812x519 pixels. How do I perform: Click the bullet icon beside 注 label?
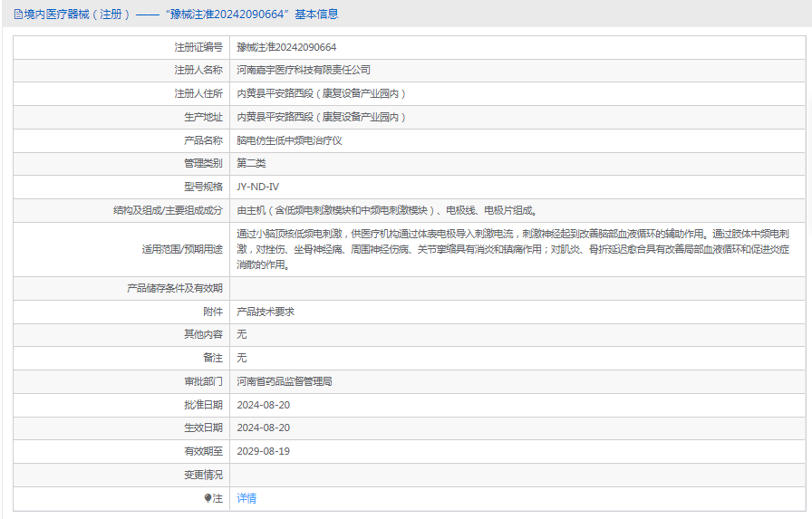(208, 498)
